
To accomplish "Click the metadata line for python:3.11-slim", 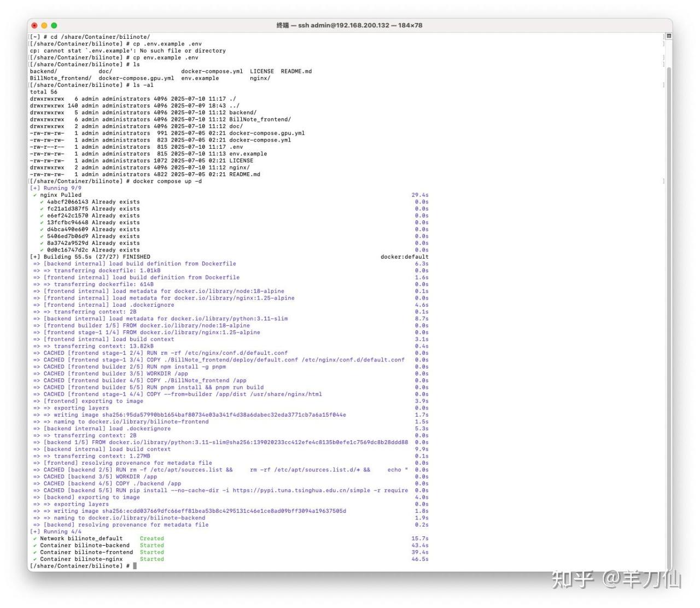I will click(160, 319).
